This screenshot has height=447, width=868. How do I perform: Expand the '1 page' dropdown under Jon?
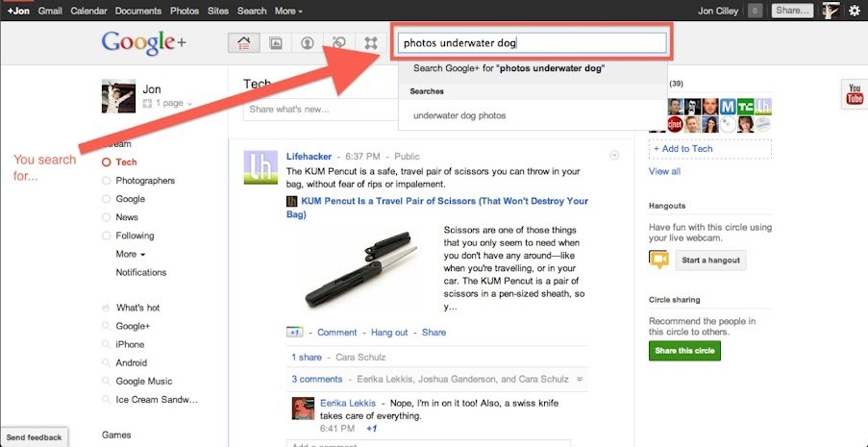tap(167, 103)
